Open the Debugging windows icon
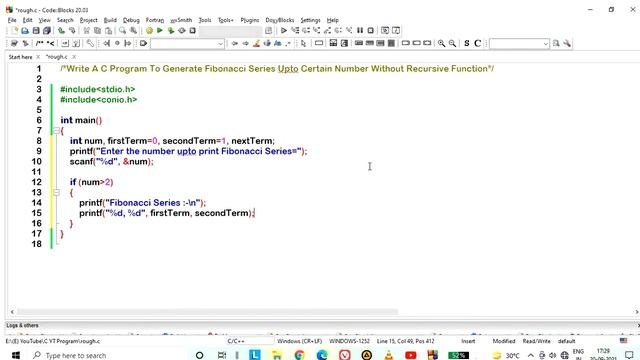The height and width of the screenshot is (360, 640). pos(385,31)
